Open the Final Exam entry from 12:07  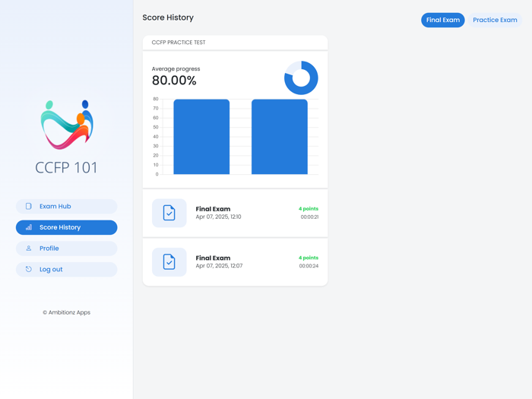pyautogui.click(x=235, y=262)
